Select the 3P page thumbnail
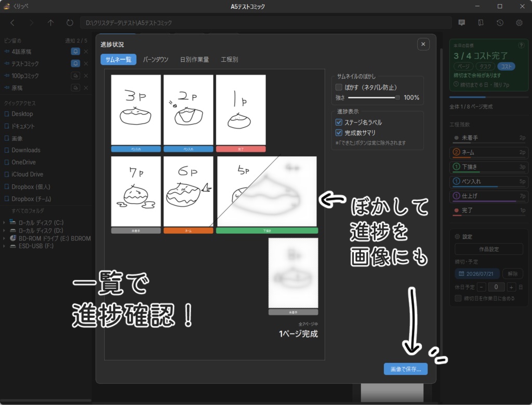 136,110
